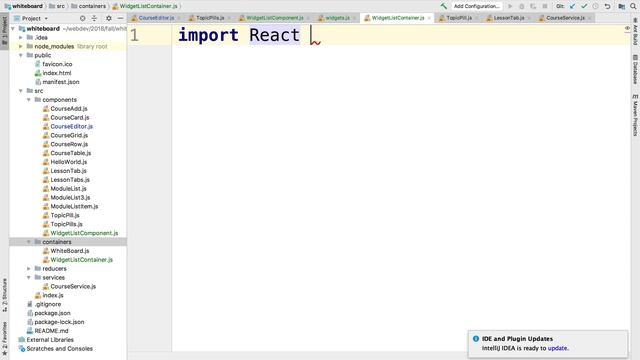Toggle the Database tool window

635,69
